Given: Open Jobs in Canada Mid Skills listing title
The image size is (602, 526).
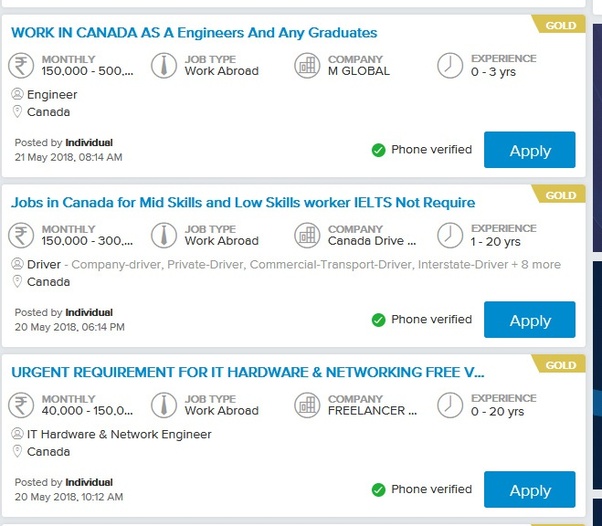Looking at the screenshot, I should 242,203.
